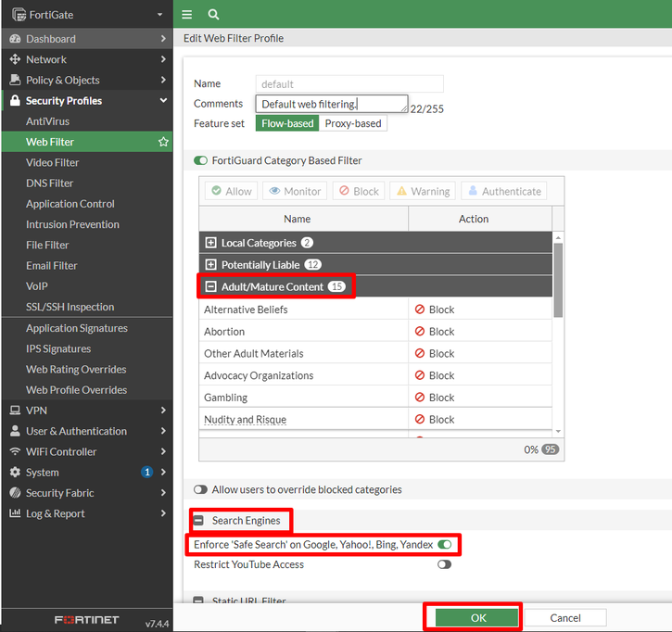This screenshot has height=632, width=672.
Task: Toggle the favorite star next to Web Filter
Action: point(163,142)
